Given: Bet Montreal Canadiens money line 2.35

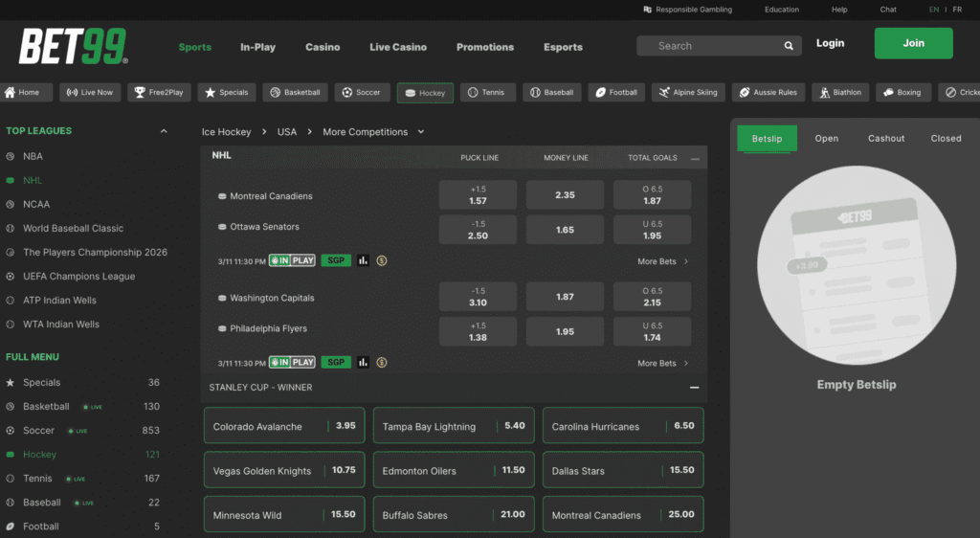Looking at the screenshot, I should [x=565, y=195].
